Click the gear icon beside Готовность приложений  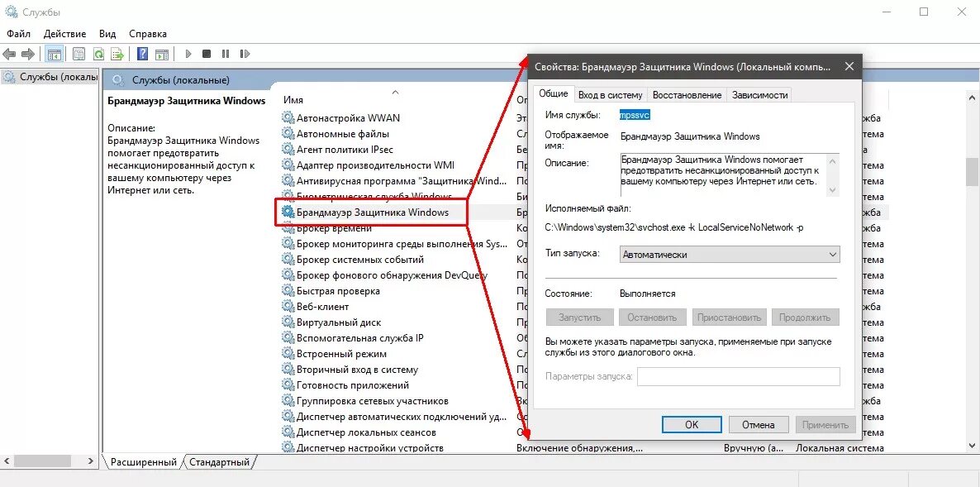pyautogui.click(x=288, y=385)
